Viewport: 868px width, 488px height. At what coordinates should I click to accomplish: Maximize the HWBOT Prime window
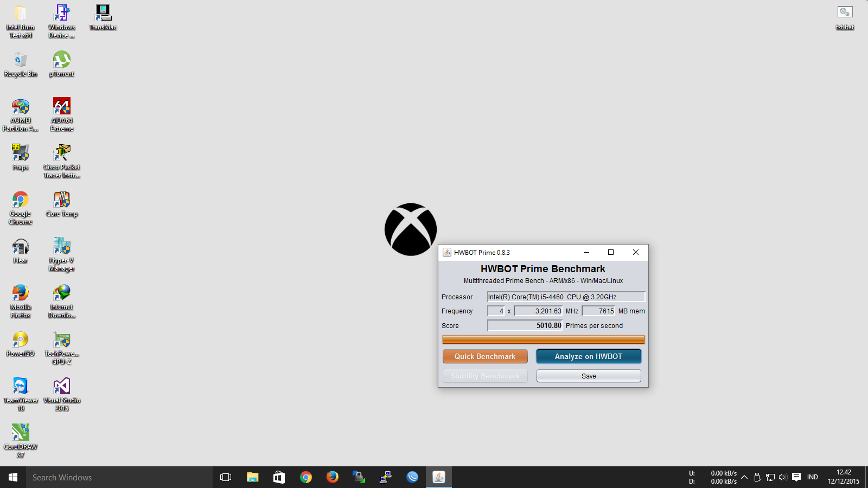611,252
